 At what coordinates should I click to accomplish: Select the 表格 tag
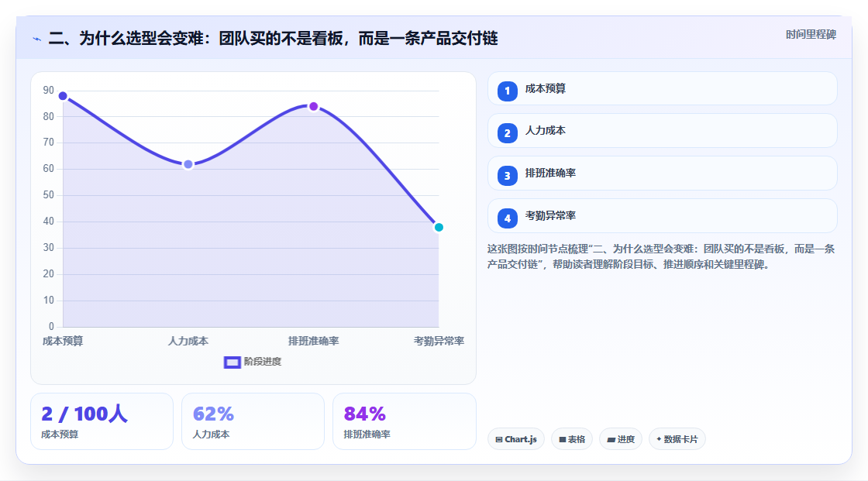point(572,439)
